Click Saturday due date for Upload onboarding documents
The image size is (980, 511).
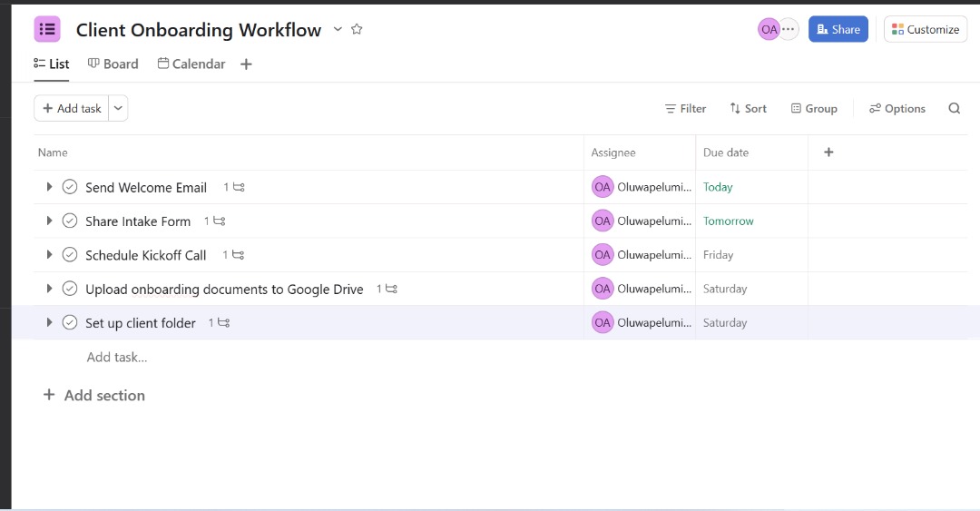pyautogui.click(x=725, y=289)
